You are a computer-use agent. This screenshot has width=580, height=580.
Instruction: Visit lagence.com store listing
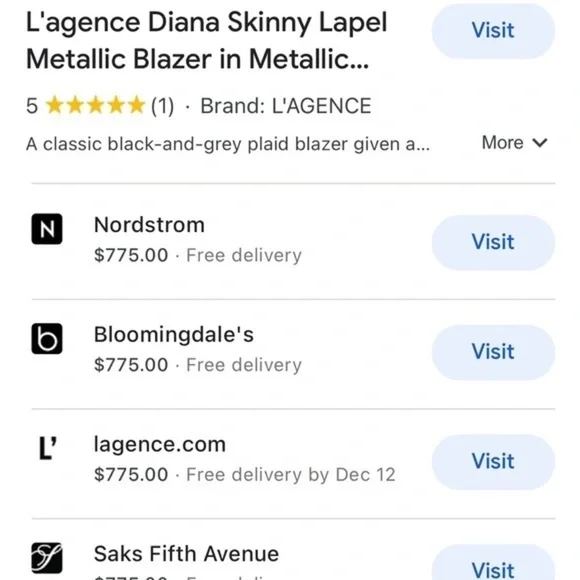(493, 462)
